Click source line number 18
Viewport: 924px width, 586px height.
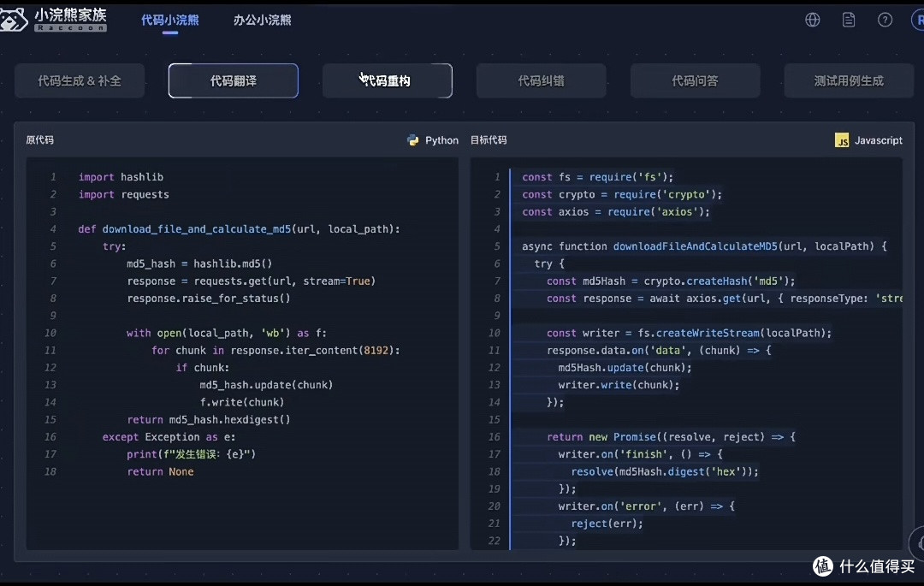pos(50,471)
